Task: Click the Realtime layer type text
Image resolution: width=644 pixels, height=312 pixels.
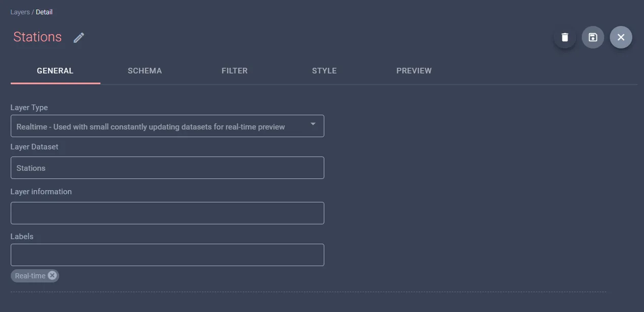Action: tap(150, 126)
